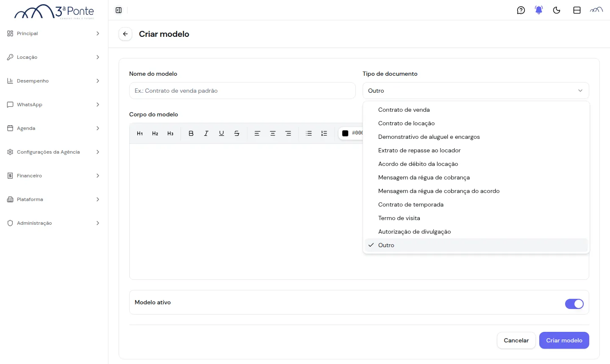The image size is (610, 364).
Task: Click the layout panel icon in header
Action: click(577, 10)
